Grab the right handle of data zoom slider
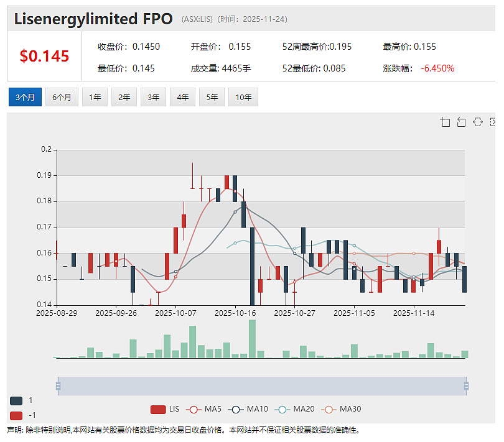Screen dimensions: 504x442 (x=466, y=386)
